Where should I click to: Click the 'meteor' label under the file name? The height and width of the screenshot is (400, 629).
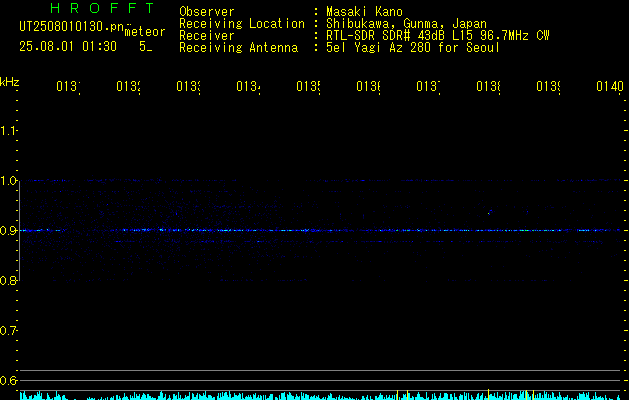[145, 32]
